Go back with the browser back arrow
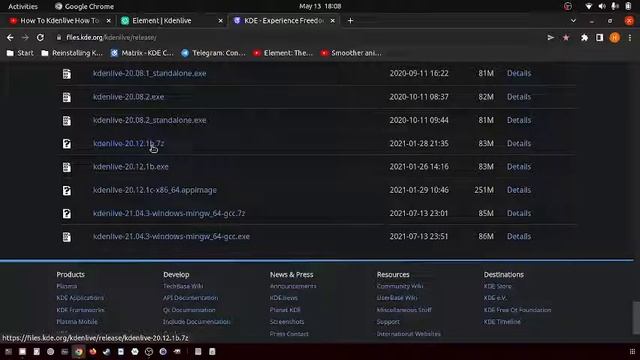640x360 pixels. (x=10, y=38)
